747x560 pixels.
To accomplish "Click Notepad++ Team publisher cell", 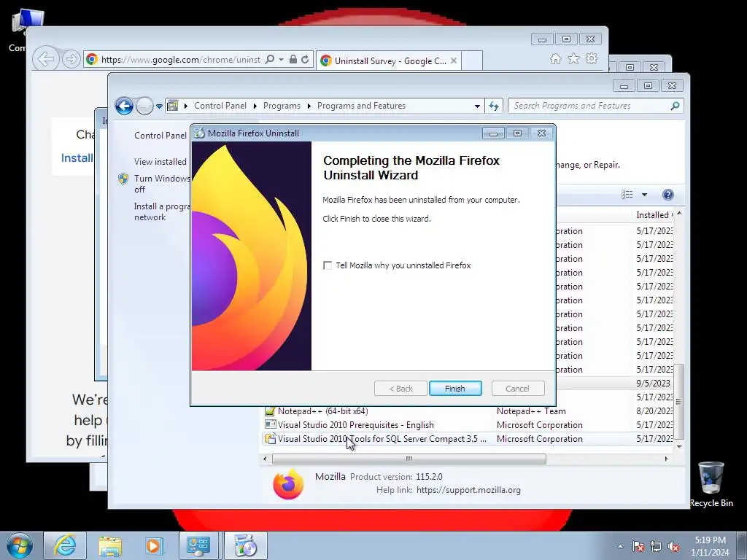I will click(531, 411).
